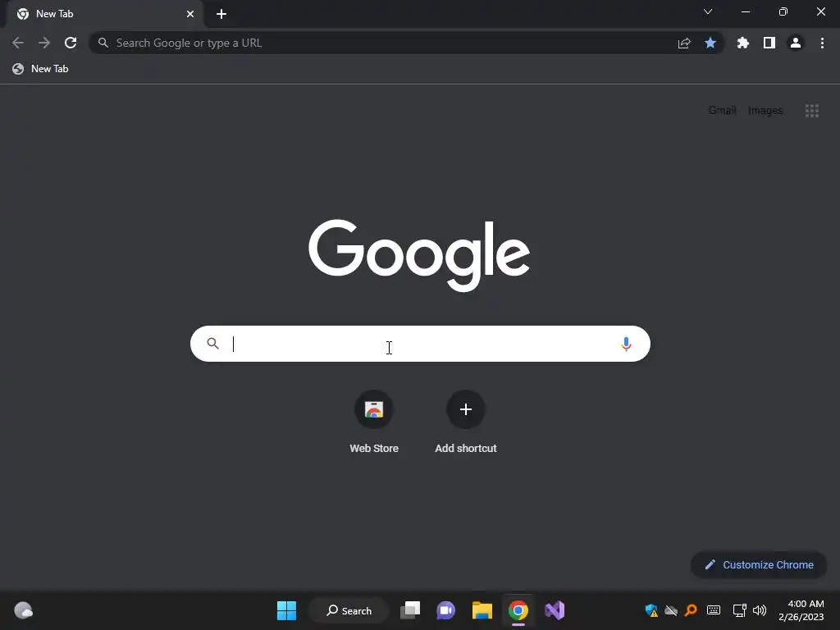The image size is (840, 630).
Task: Open New Tab bookmark in bookmarks bar
Action: pos(41,69)
